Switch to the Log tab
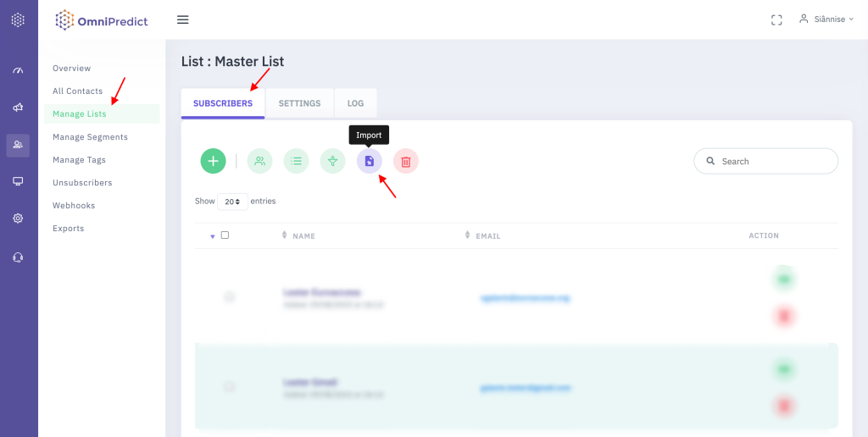 (355, 103)
